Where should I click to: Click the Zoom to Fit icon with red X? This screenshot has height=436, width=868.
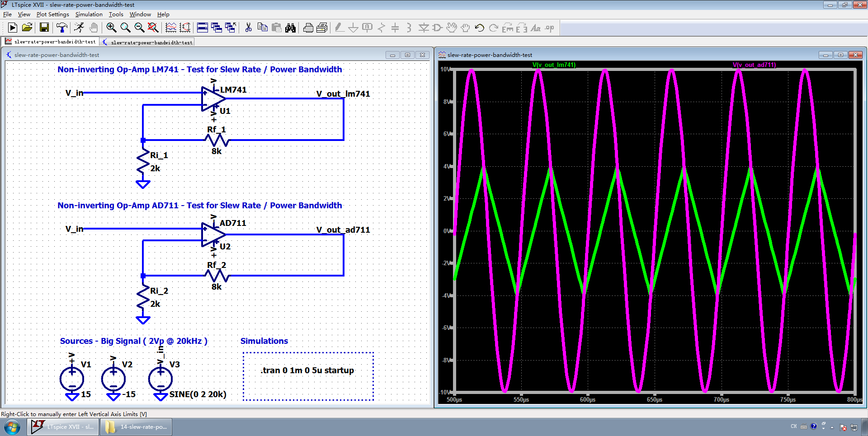[x=153, y=28]
